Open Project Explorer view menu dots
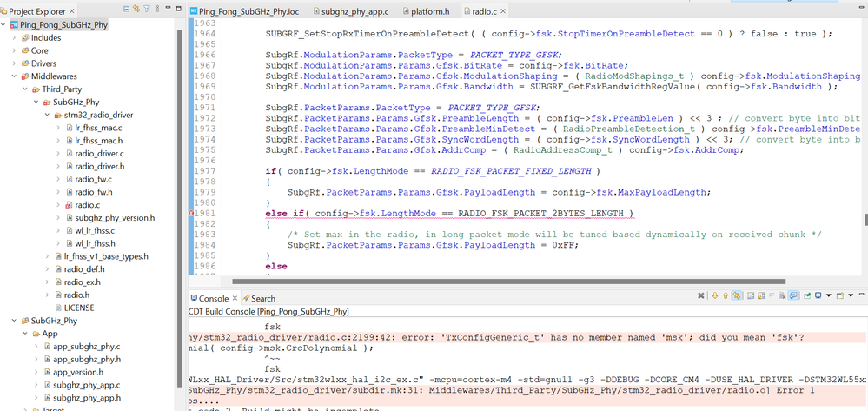Image resolution: width=868 pixels, height=411 pixels. click(157, 9)
